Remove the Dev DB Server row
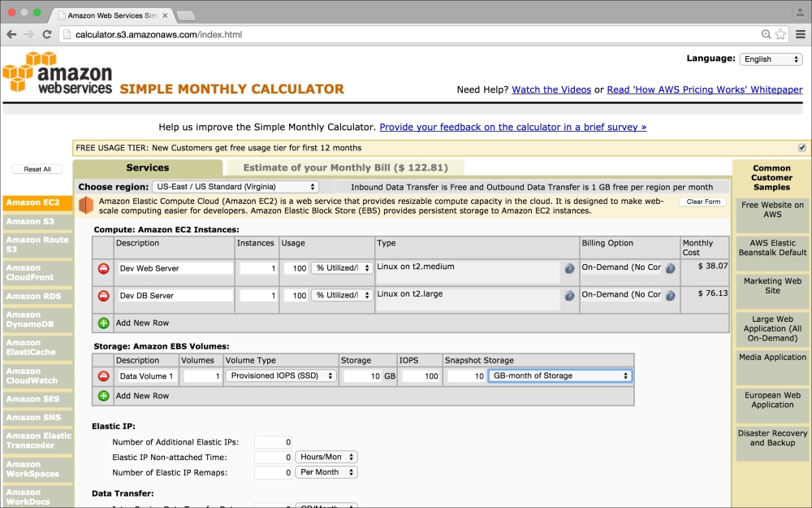 104,296
